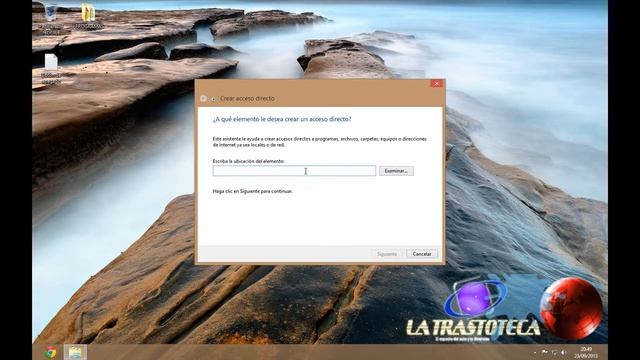This screenshot has width=640, height=360.
Task: Click the back arrow in shortcut wizard
Action: (x=203, y=98)
